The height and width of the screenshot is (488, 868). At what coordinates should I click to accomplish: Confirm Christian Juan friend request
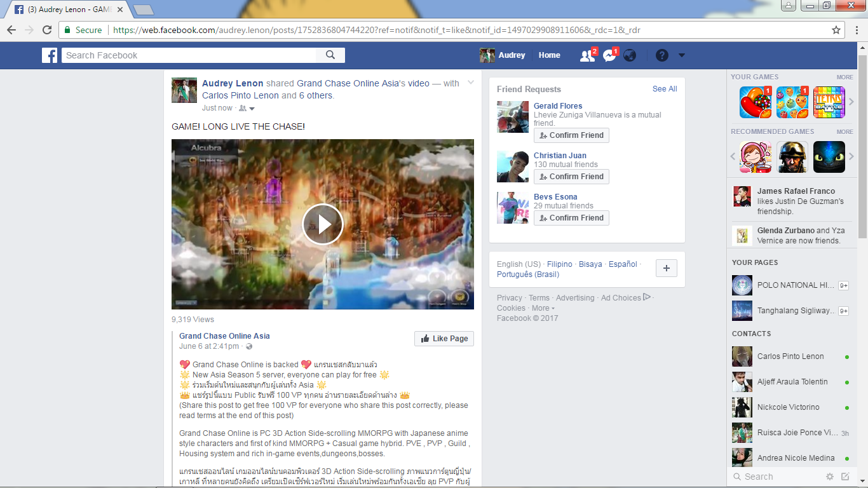[571, 177]
